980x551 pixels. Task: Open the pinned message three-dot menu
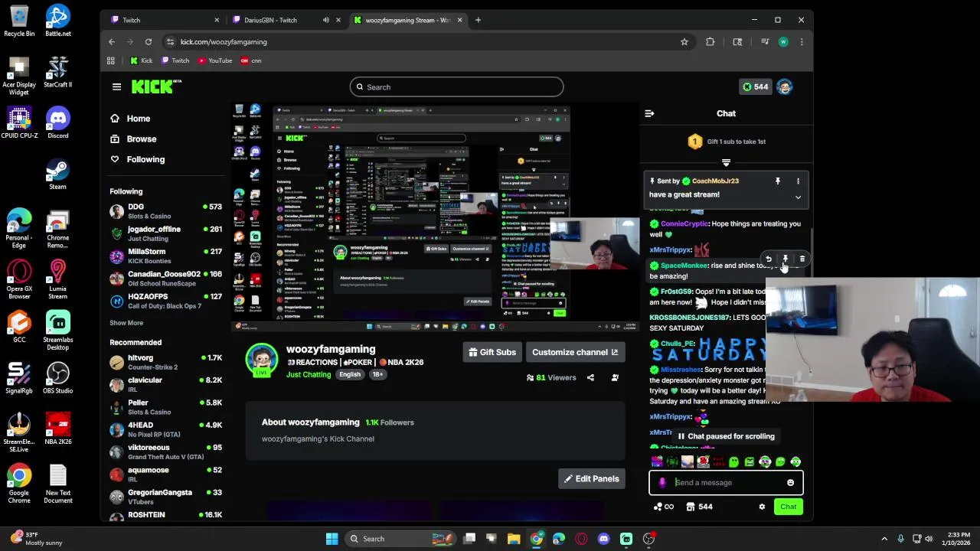point(798,181)
